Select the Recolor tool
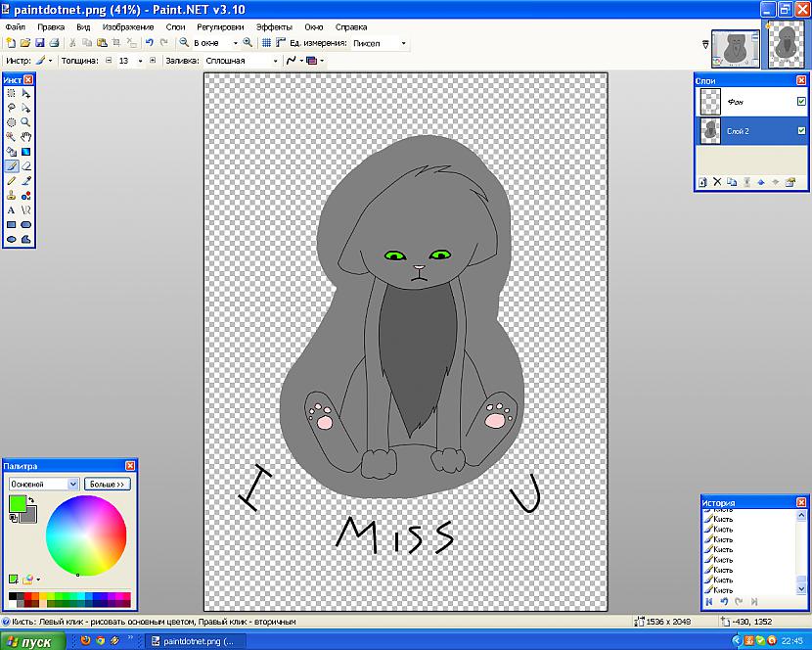 25,196
